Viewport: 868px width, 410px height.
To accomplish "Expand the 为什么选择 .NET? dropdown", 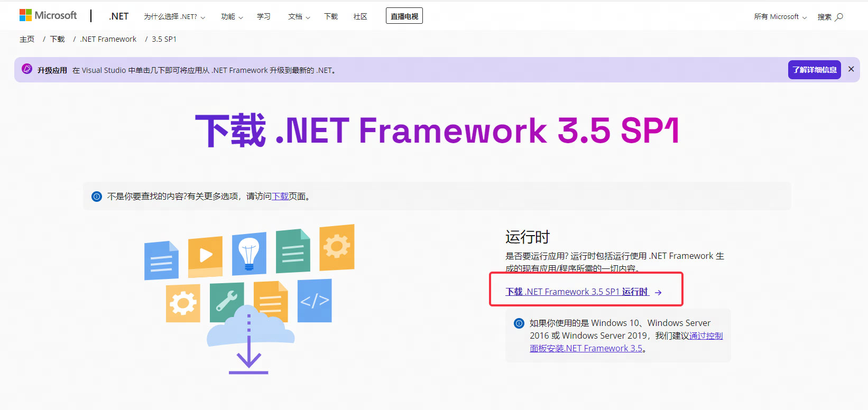I will click(174, 17).
